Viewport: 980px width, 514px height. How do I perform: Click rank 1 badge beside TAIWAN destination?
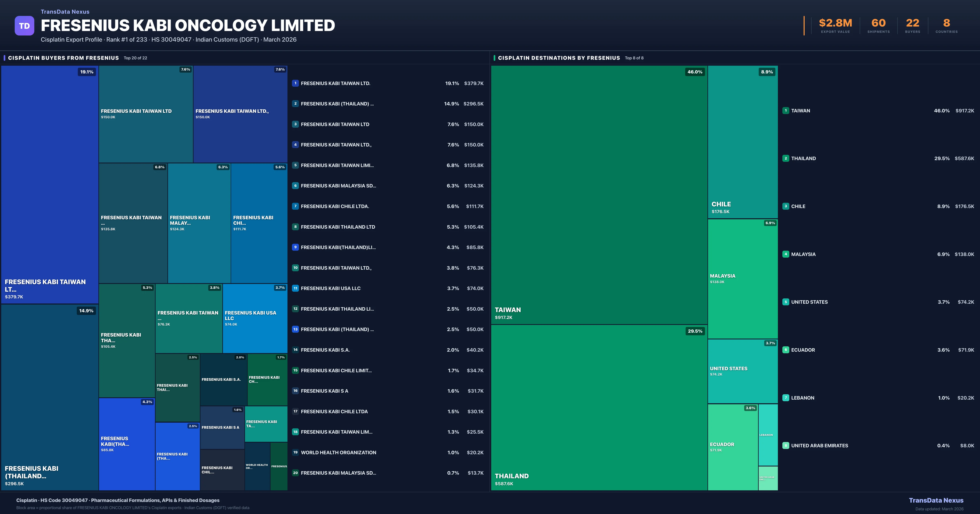coord(786,111)
